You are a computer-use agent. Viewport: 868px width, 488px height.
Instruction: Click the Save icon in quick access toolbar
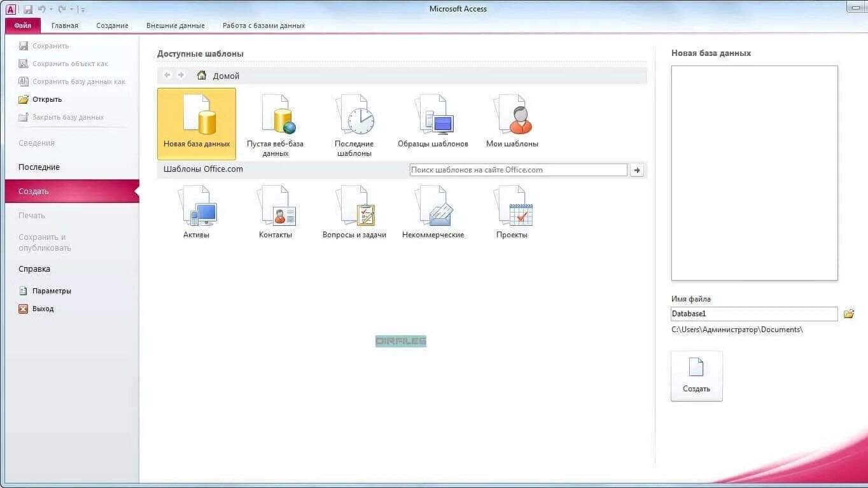coord(28,10)
